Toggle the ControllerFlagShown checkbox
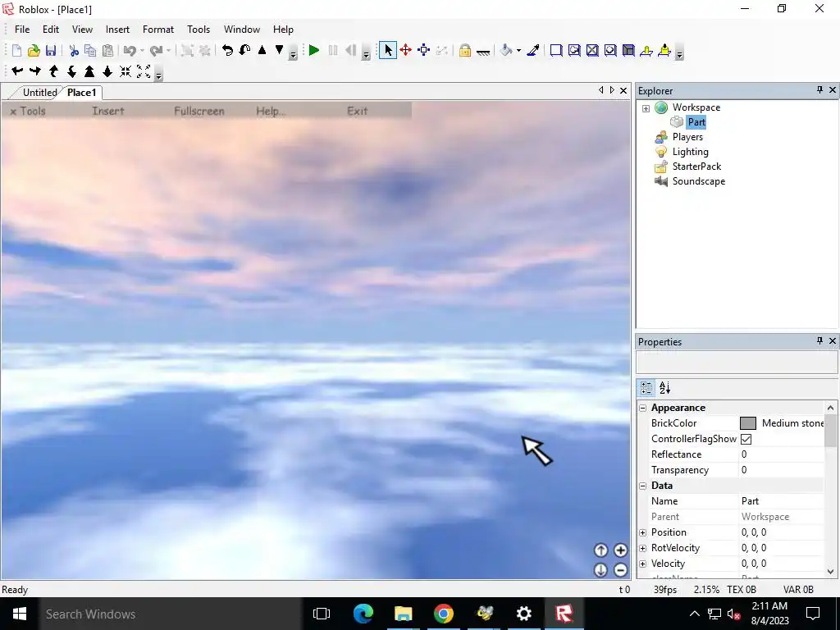 click(x=746, y=439)
